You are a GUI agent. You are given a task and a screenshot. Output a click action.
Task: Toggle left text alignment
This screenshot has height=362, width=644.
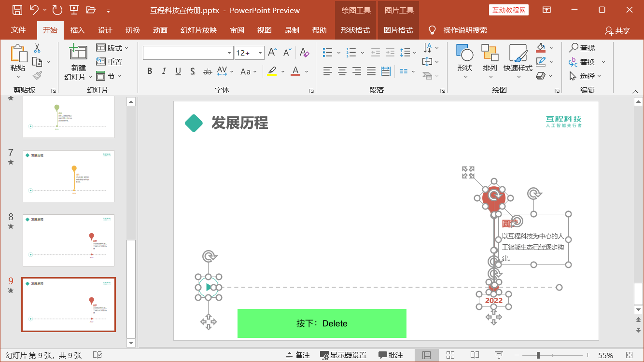point(328,71)
